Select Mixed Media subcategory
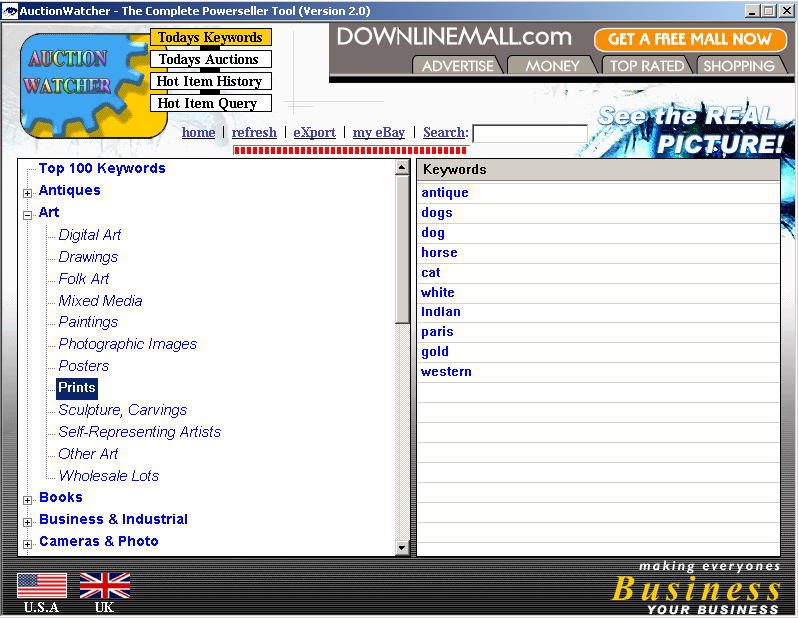 pos(100,300)
